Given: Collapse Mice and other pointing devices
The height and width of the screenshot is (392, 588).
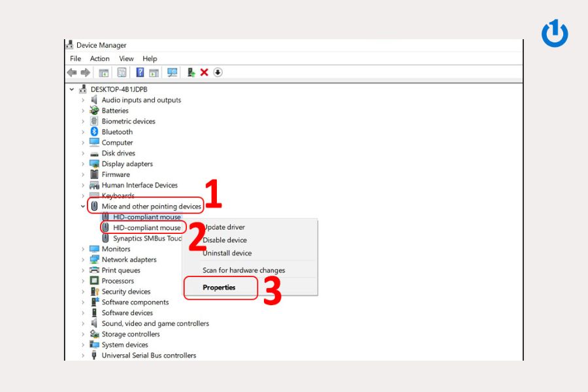Looking at the screenshot, I should coord(83,206).
